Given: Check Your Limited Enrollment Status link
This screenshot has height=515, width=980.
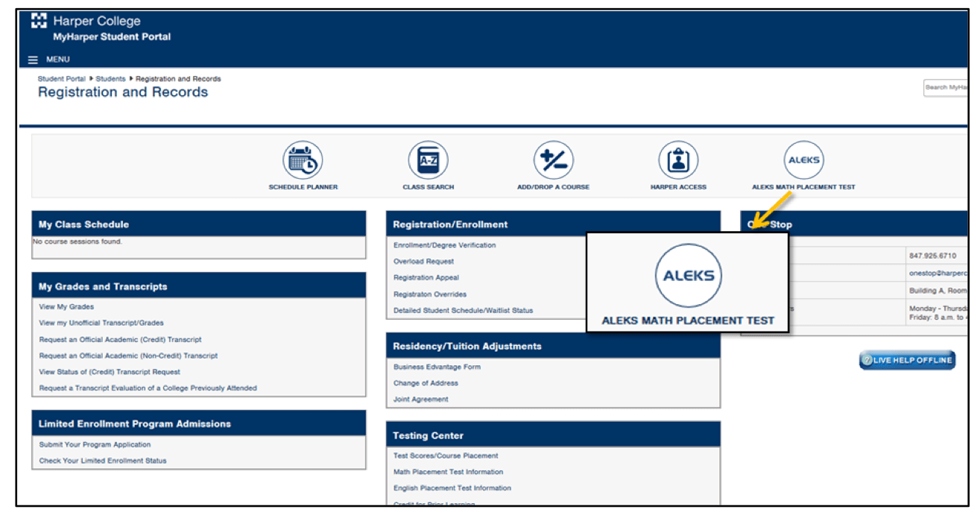Looking at the screenshot, I should coord(103,461).
